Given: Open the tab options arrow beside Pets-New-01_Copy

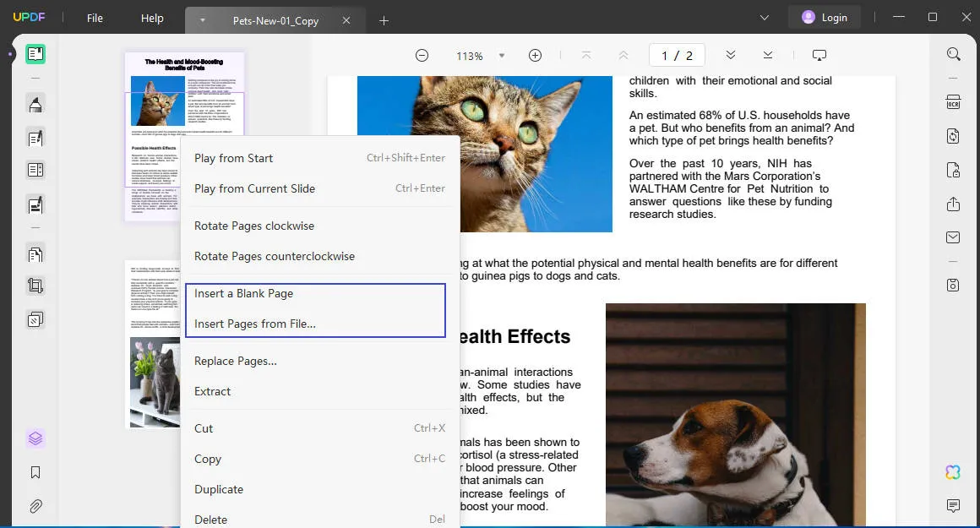Looking at the screenshot, I should (203, 20).
